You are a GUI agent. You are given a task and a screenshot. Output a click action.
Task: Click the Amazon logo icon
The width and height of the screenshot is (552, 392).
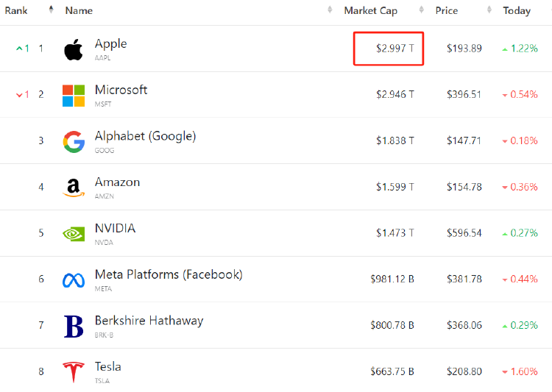[x=73, y=188]
